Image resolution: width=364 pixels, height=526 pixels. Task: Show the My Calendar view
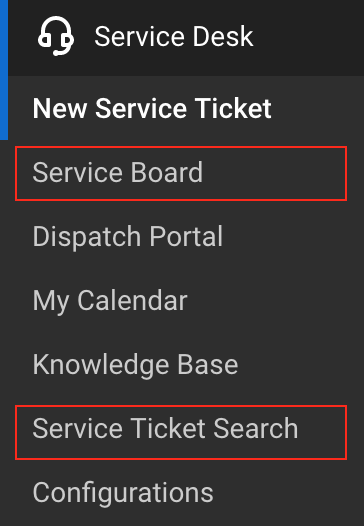point(110,301)
